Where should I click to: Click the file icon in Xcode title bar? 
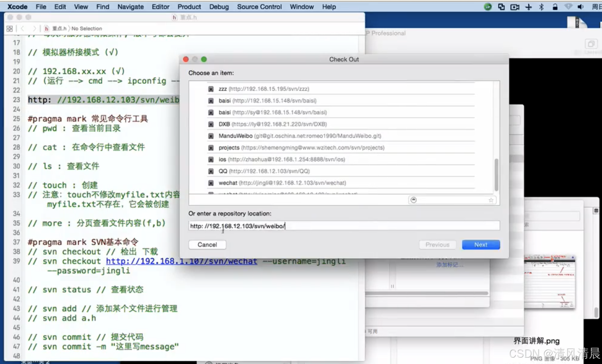tap(174, 17)
